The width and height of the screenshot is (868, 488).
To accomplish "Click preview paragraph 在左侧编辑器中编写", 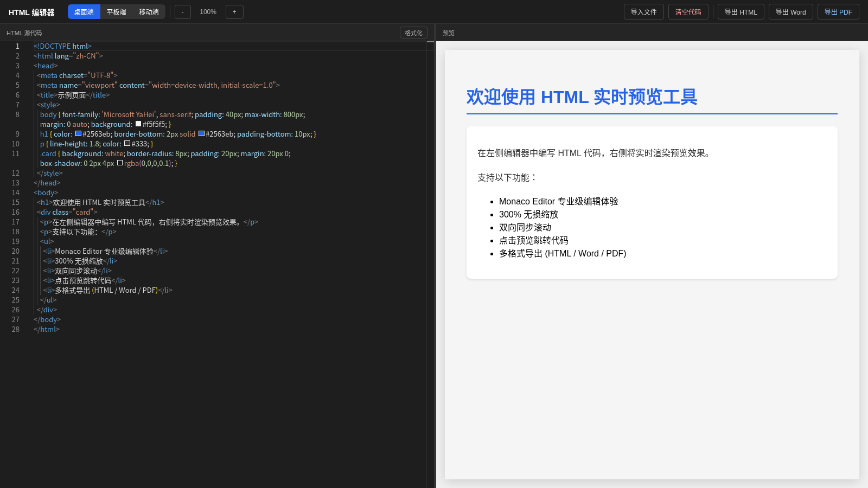I will click(595, 153).
